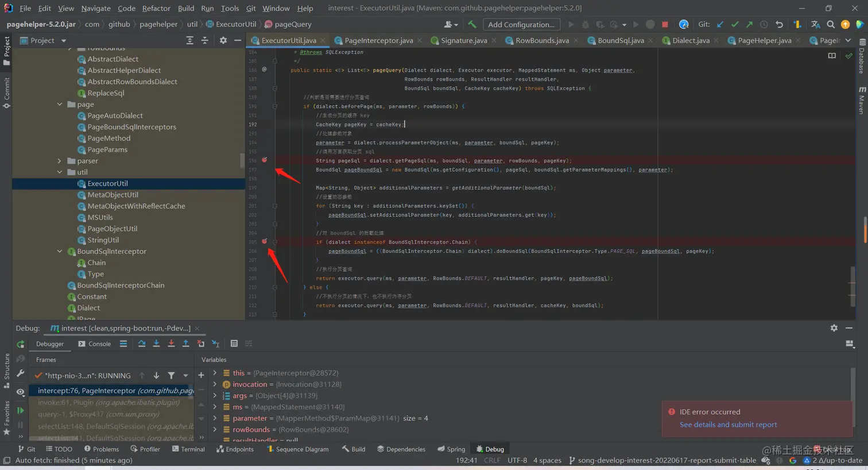Click Reader Mode book icon in the editor

832,56
